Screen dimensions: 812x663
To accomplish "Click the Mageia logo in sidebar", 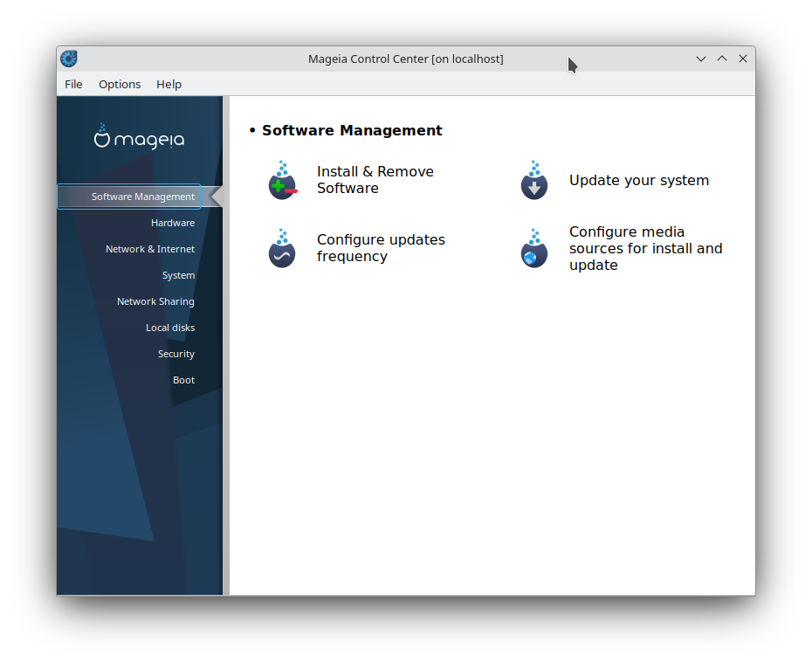I will [140, 136].
